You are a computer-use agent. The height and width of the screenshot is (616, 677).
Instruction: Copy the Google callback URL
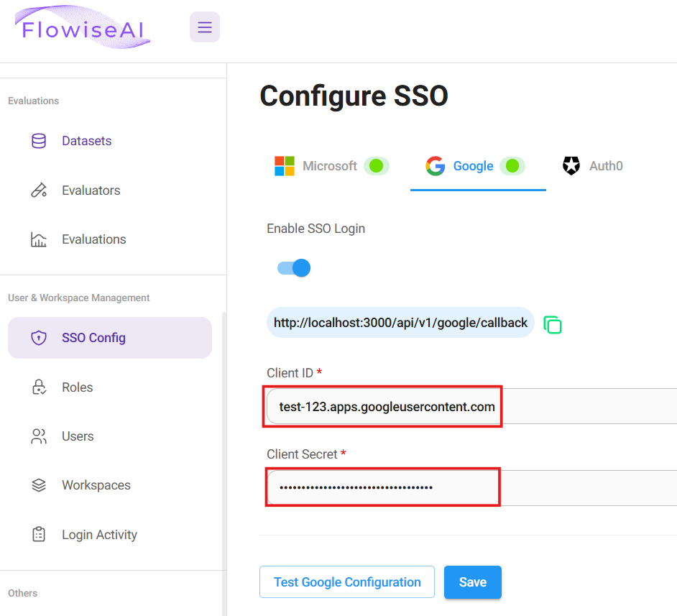coord(552,324)
